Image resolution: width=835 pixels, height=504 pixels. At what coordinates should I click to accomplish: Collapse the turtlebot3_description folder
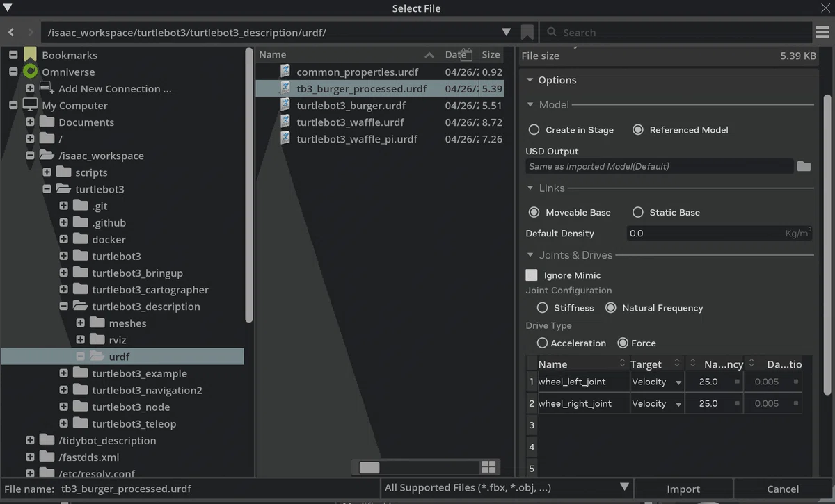click(x=63, y=306)
